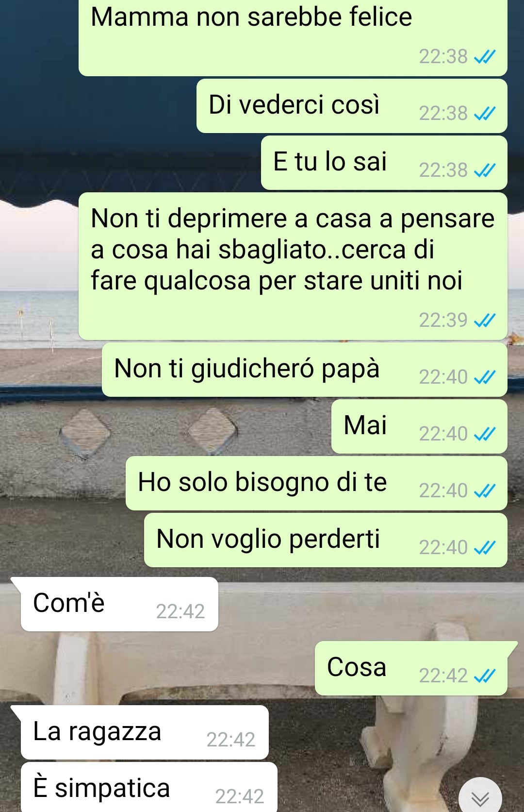524x812 pixels.
Task: Click the 22:42 time on 'Com'è'
Action: click(180, 612)
